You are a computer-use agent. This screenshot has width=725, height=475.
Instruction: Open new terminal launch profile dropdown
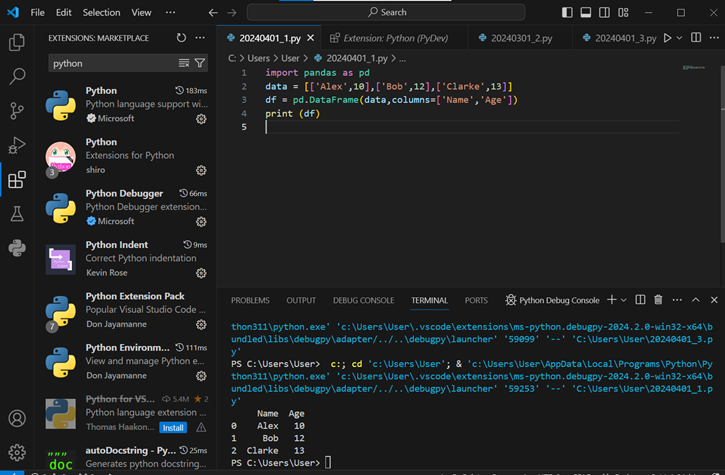[625, 300]
